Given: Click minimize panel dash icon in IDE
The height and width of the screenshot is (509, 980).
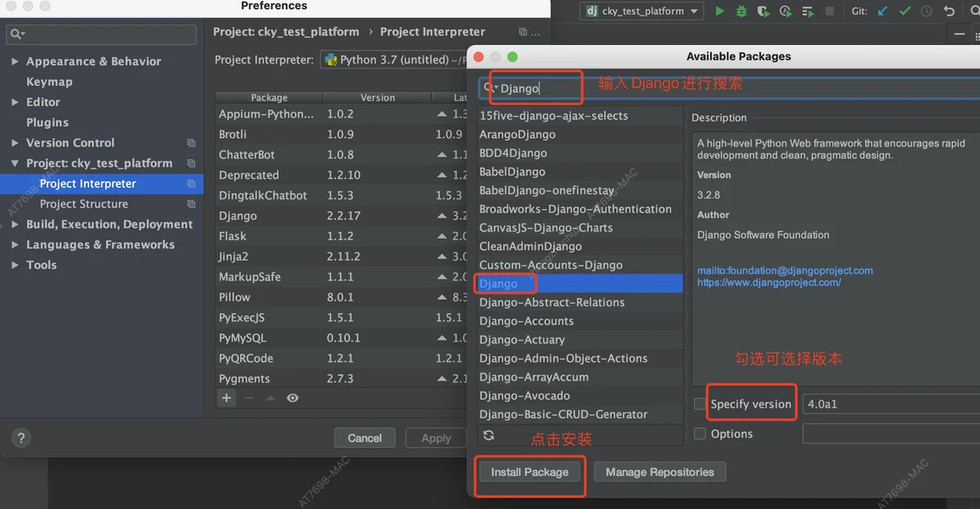Looking at the screenshot, I should (960, 34).
